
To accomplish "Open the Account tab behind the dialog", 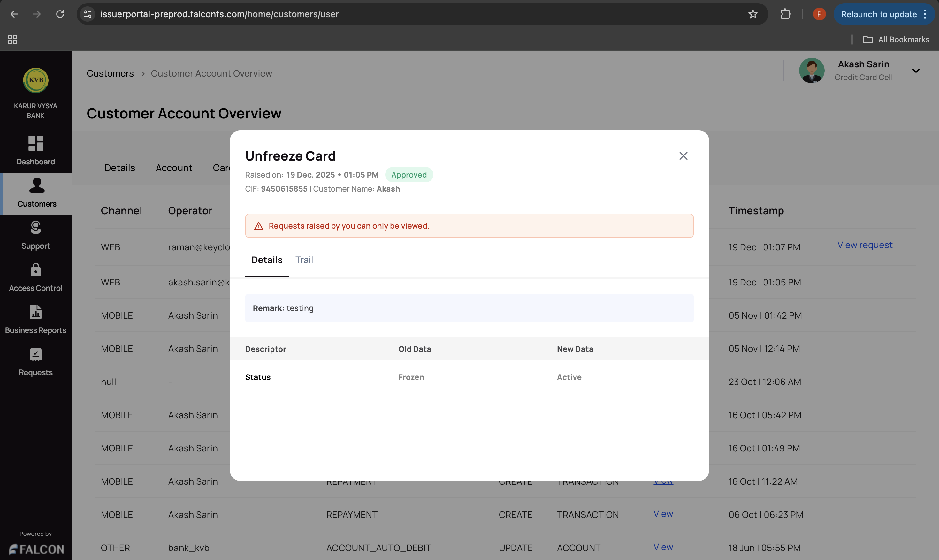I will tap(174, 168).
